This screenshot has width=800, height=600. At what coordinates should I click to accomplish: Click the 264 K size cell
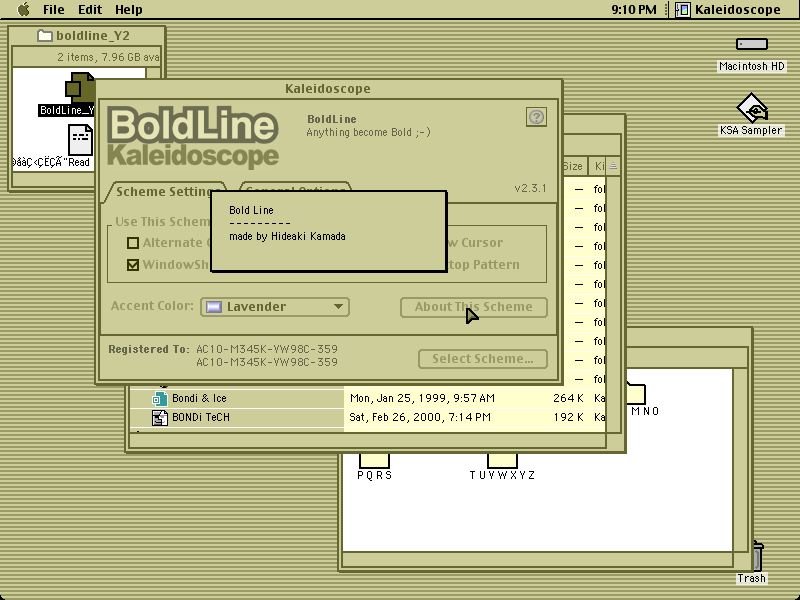pos(568,398)
